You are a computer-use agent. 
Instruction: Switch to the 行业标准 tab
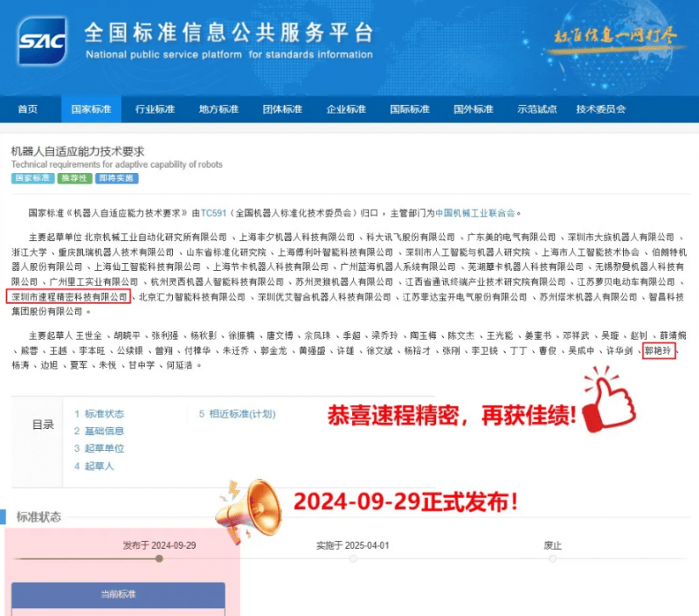(x=155, y=109)
